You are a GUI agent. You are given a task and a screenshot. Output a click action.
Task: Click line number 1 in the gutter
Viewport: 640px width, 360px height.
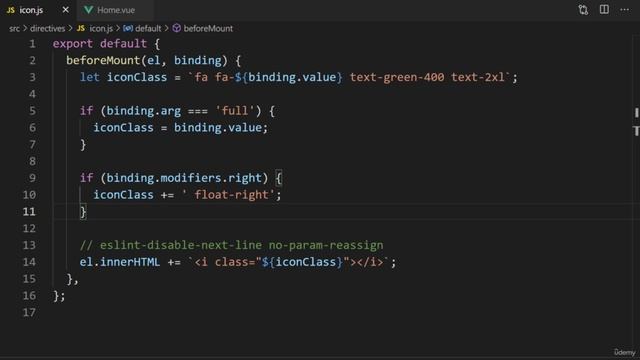click(32, 44)
